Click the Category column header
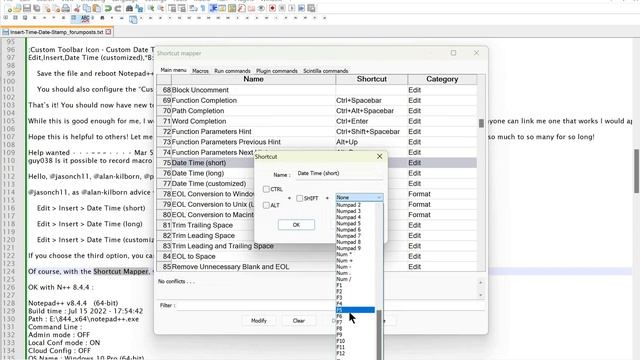640x360 pixels. (x=442, y=79)
